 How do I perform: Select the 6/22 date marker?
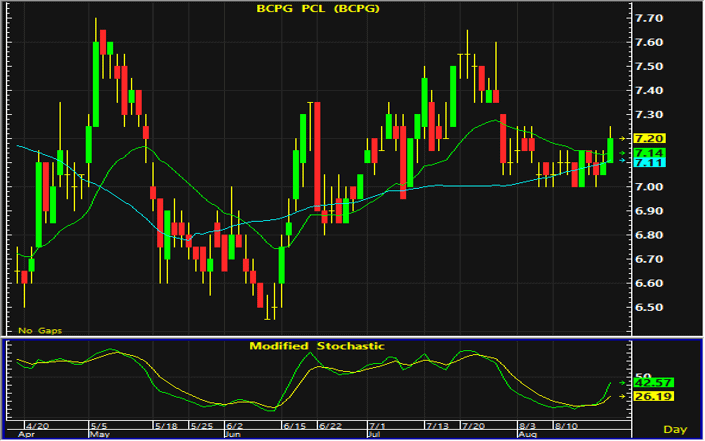(330, 426)
